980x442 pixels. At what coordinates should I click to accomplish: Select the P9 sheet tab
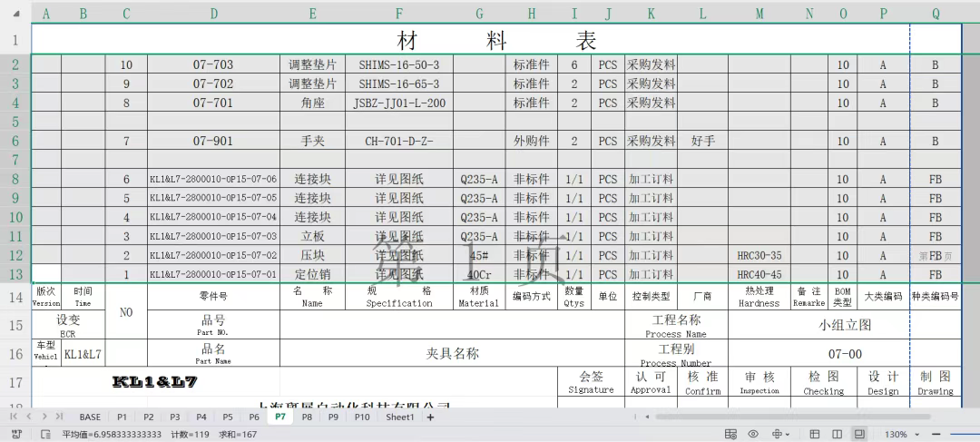pos(333,417)
